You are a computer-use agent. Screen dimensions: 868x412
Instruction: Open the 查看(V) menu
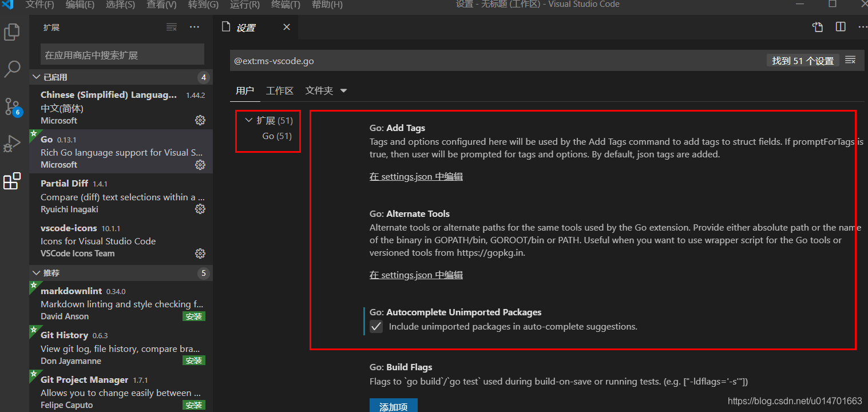161,5
